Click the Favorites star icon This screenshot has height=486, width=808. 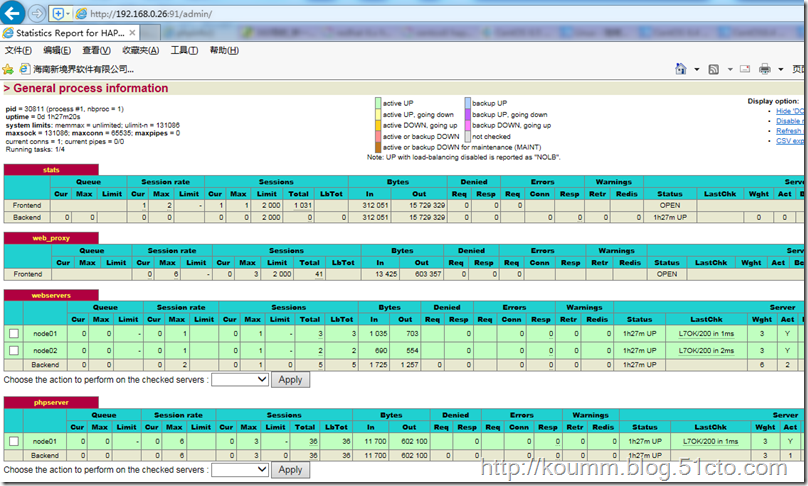pos(8,69)
